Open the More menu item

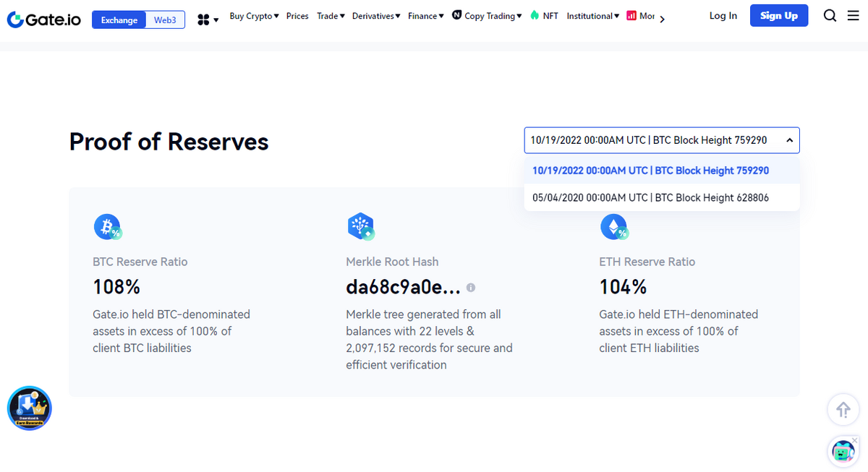click(x=641, y=16)
